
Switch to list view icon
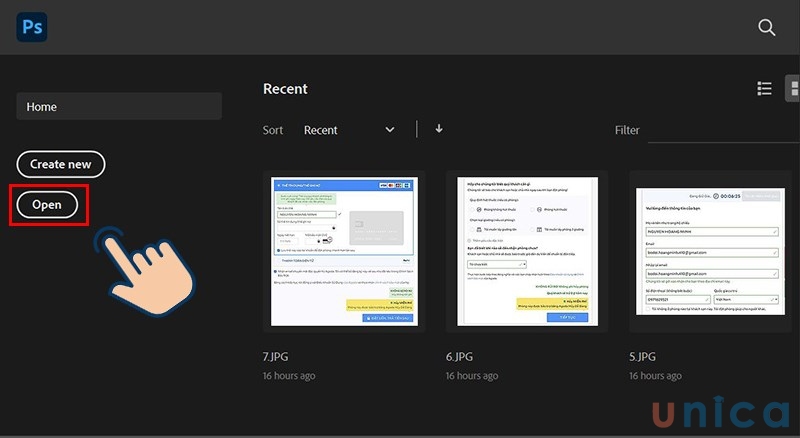tap(764, 89)
